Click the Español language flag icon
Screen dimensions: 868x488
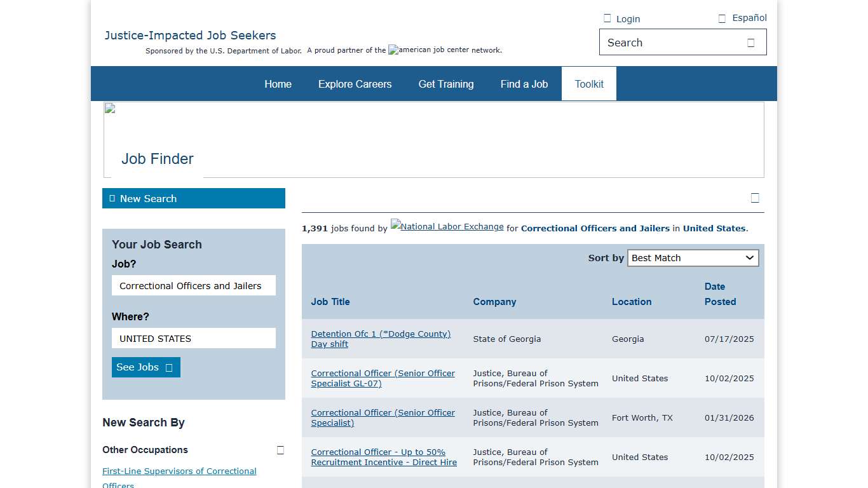pos(721,18)
